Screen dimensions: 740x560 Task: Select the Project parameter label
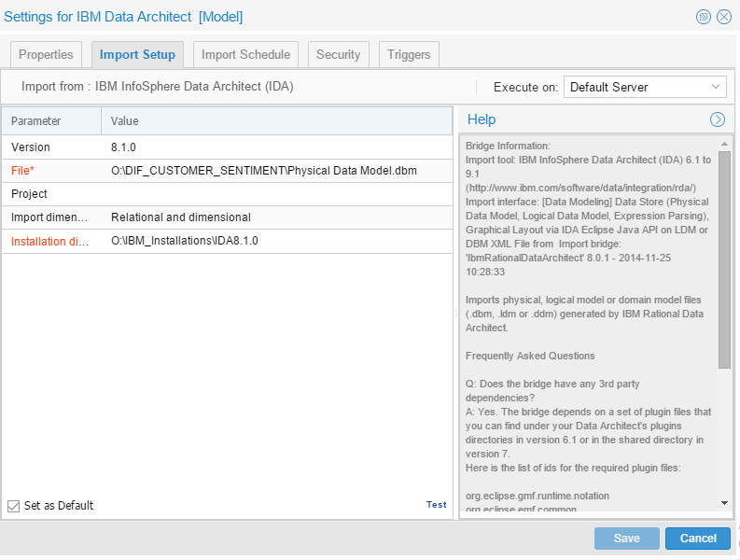29,194
